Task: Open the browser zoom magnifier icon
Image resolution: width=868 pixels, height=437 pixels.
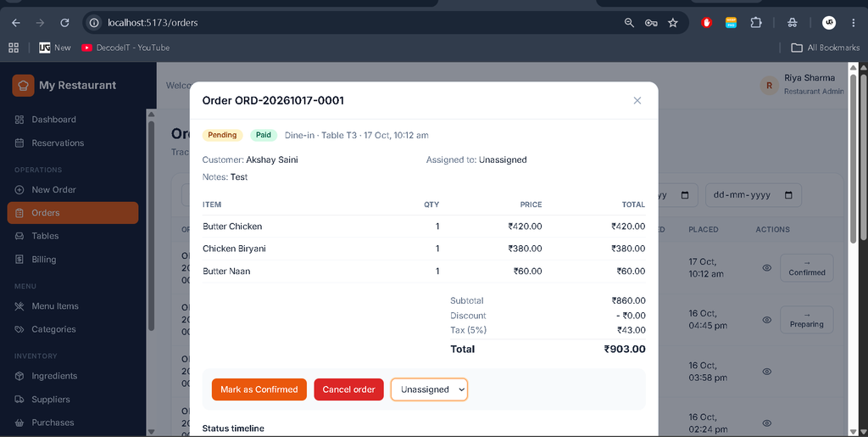Action: (629, 23)
